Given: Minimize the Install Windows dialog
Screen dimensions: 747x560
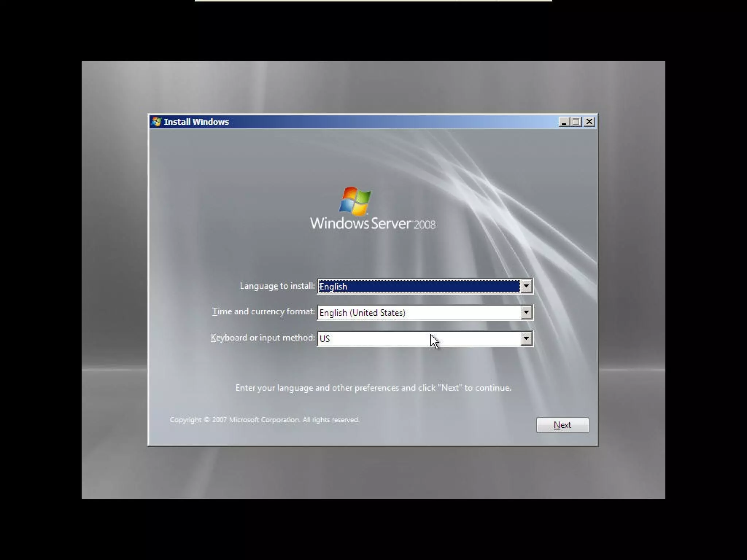Looking at the screenshot, I should coord(564,122).
